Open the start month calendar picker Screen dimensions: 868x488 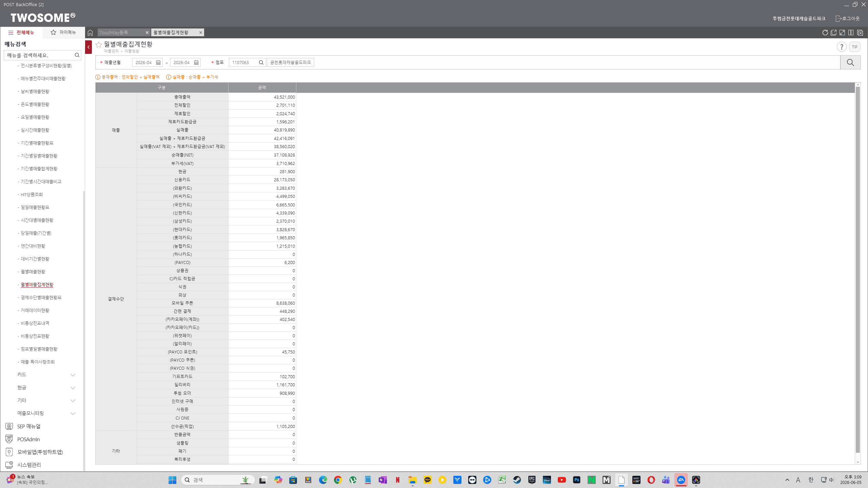tap(158, 62)
